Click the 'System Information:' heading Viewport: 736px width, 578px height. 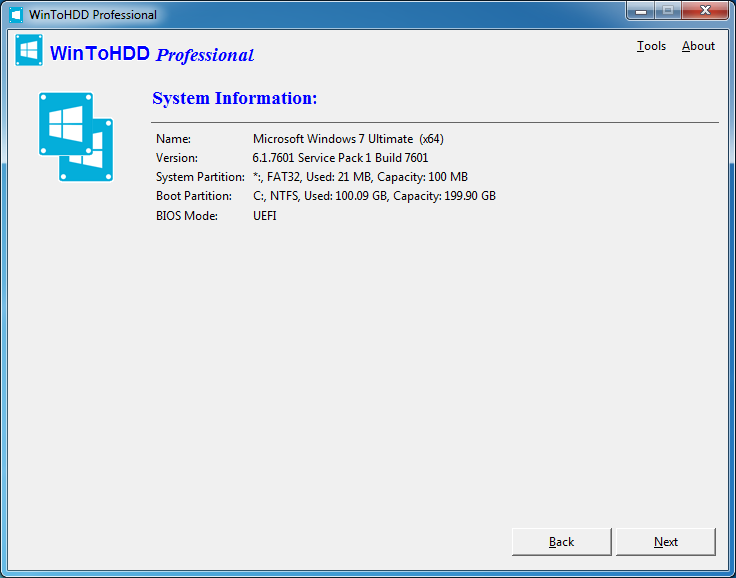(x=235, y=99)
